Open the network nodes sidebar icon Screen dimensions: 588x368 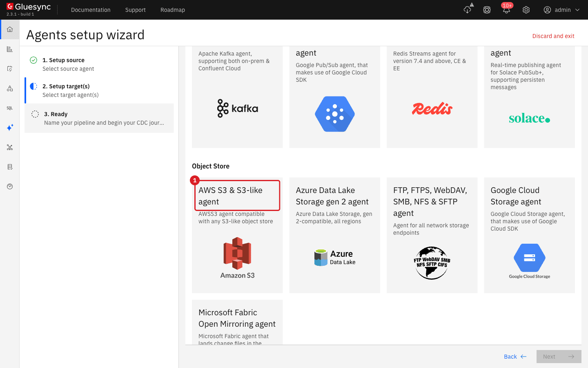[10, 147]
